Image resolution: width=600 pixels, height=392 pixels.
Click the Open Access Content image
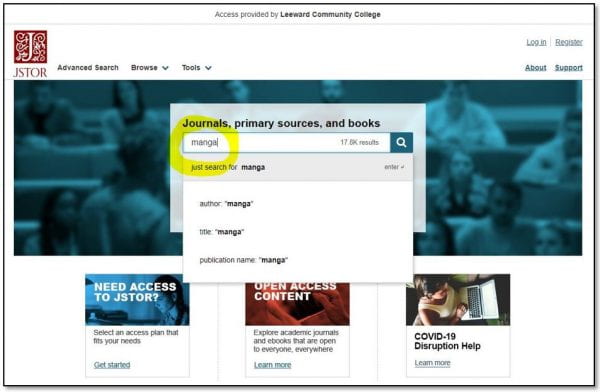tap(297, 304)
